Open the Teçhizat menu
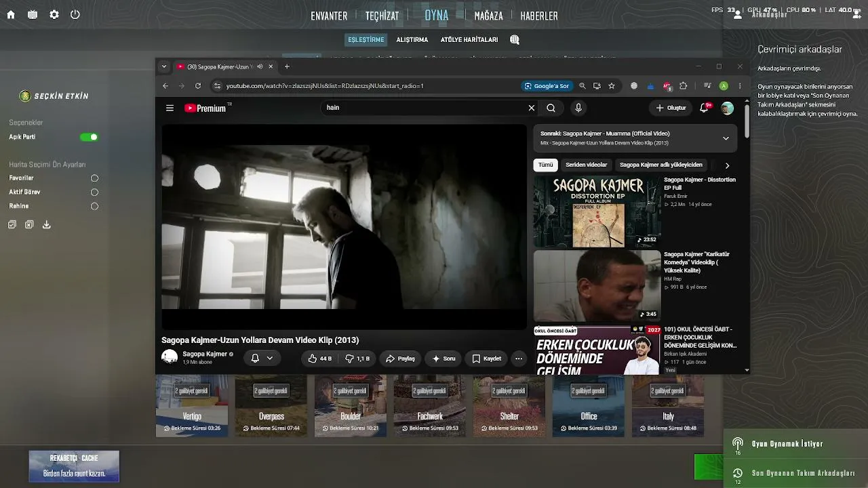Viewport: 868px width, 488px height. 382,16
